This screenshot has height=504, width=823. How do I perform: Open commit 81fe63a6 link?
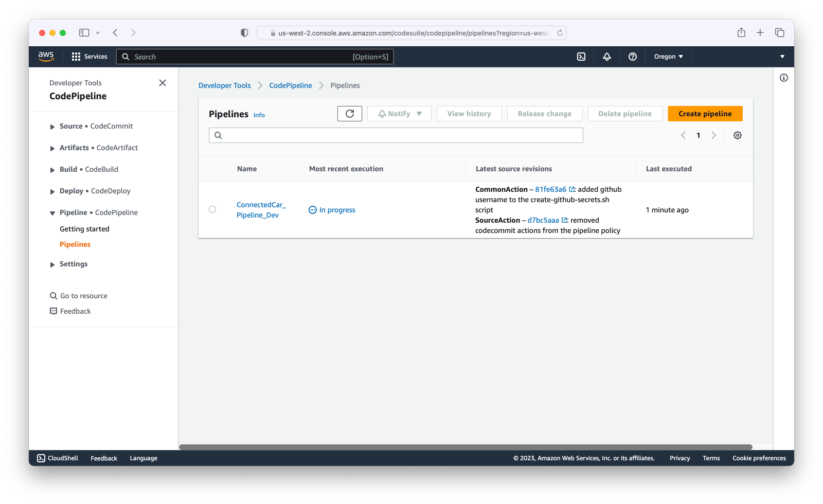pos(550,189)
